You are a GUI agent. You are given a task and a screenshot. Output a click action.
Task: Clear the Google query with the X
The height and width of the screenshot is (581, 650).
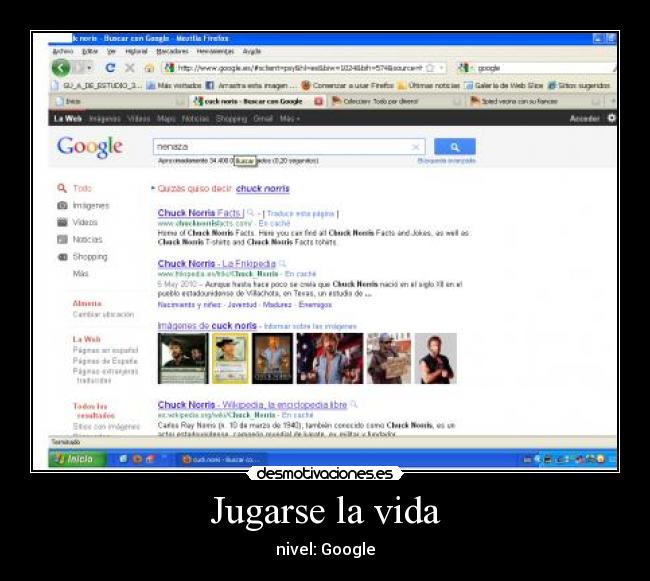click(415, 147)
